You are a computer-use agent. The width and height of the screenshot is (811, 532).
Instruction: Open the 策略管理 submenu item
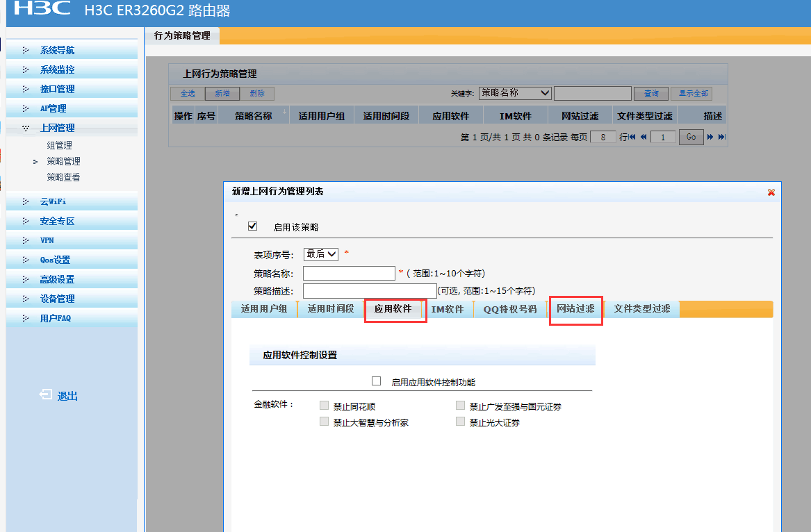pyautogui.click(x=64, y=161)
